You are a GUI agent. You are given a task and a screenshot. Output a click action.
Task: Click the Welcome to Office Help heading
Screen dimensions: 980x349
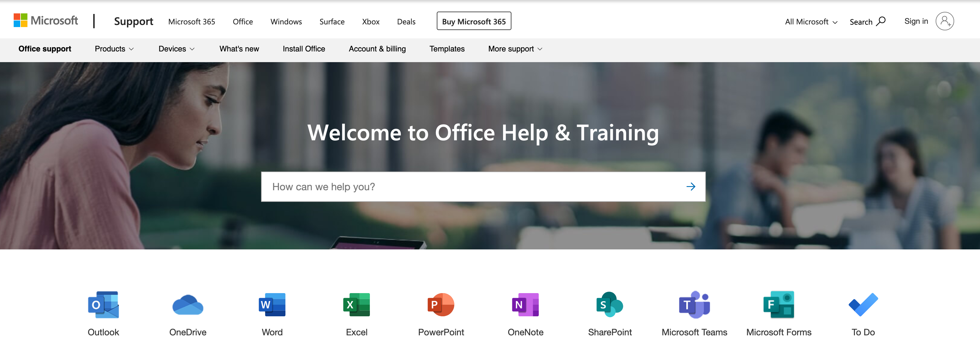pos(483,133)
